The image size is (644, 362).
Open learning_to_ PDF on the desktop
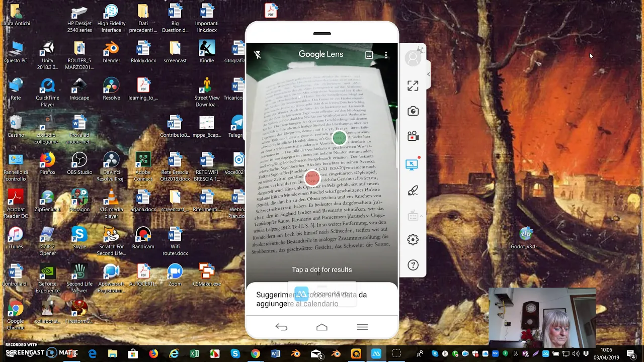pos(143,89)
